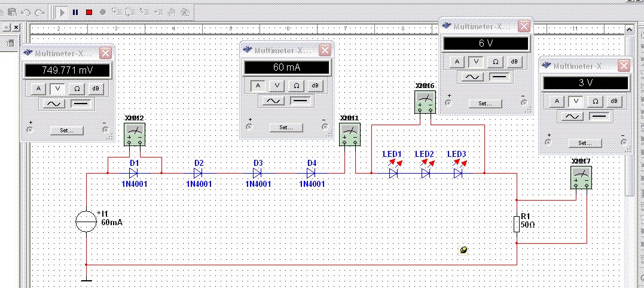This screenshot has height=288, width=644.
Task: Open Set... on the 6 V multimeter
Action: click(x=486, y=103)
